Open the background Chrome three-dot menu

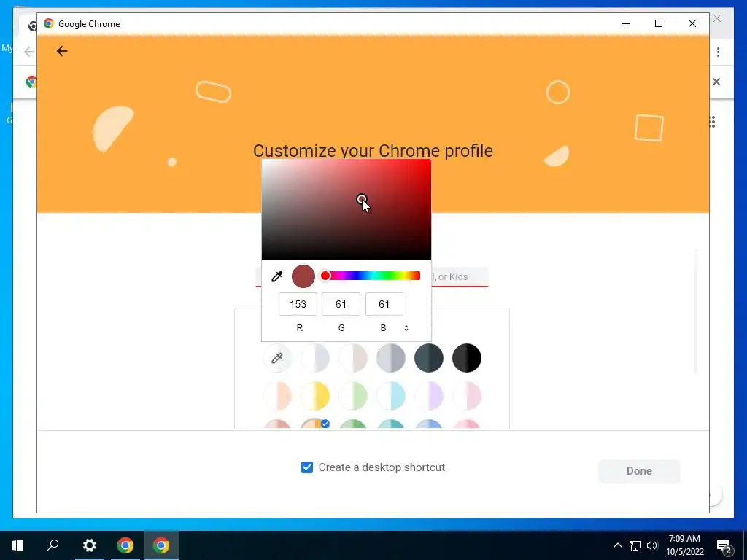coord(718,52)
